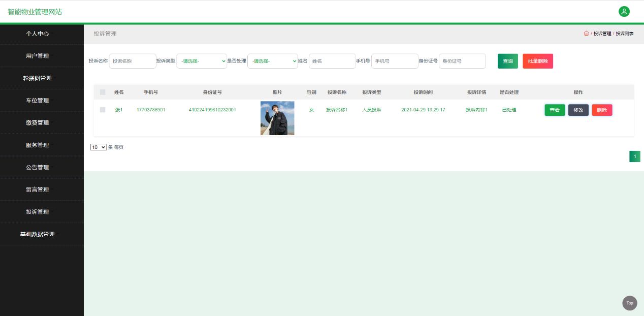Click the 智能物业管理网站 site title
Image resolution: width=644 pixels, height=316 pixels.
tap(35, 12)
